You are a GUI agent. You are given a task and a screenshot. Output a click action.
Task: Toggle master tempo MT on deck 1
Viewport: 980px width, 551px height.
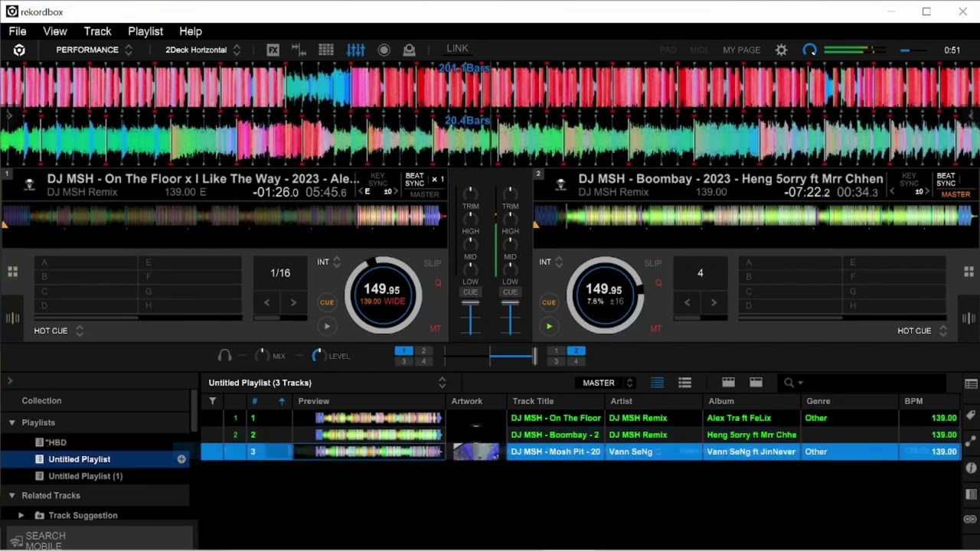(x=435, y=329)
